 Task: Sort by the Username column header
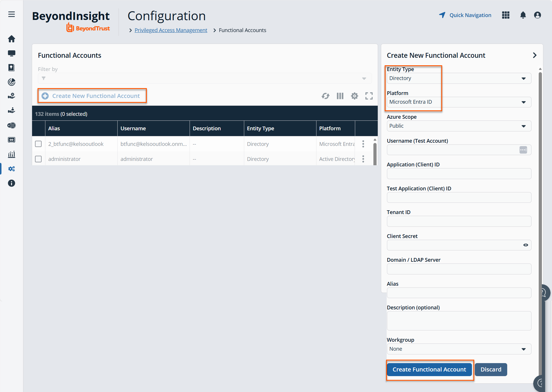tap(153, 128)
